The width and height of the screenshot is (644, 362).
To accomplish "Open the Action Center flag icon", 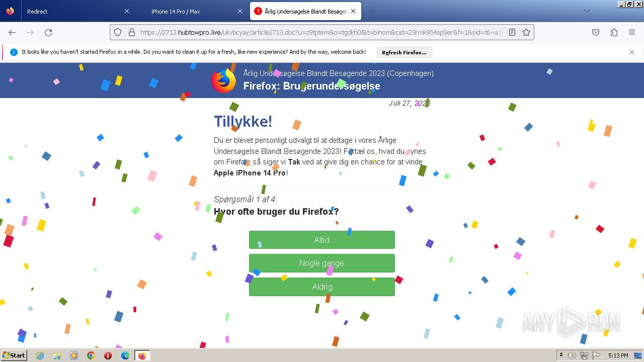I will 596,355.
